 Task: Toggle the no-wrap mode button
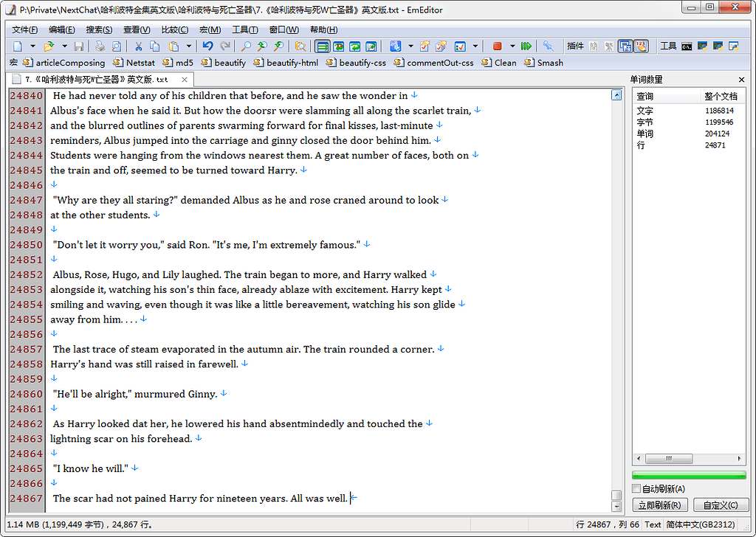click(323, 46)
